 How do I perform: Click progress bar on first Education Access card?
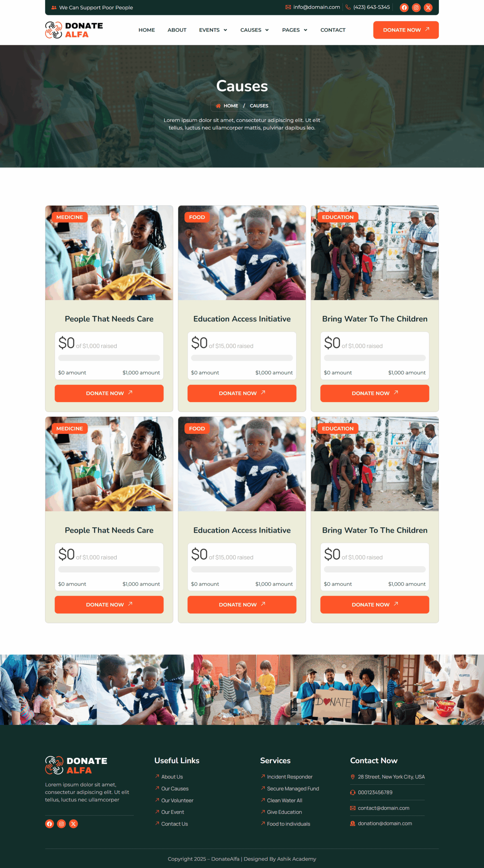tap(242, 358)
